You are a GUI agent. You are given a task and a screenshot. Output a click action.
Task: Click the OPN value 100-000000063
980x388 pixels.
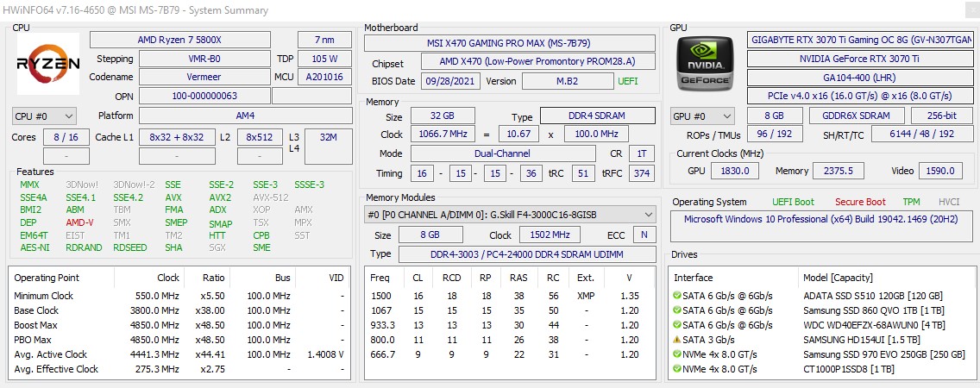[204, 97]
